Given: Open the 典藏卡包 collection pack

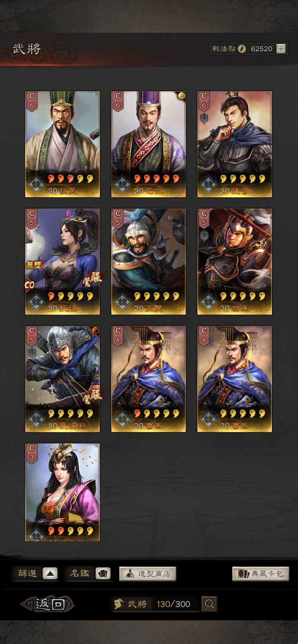Looking at the screenshot, I should (261, 574).
